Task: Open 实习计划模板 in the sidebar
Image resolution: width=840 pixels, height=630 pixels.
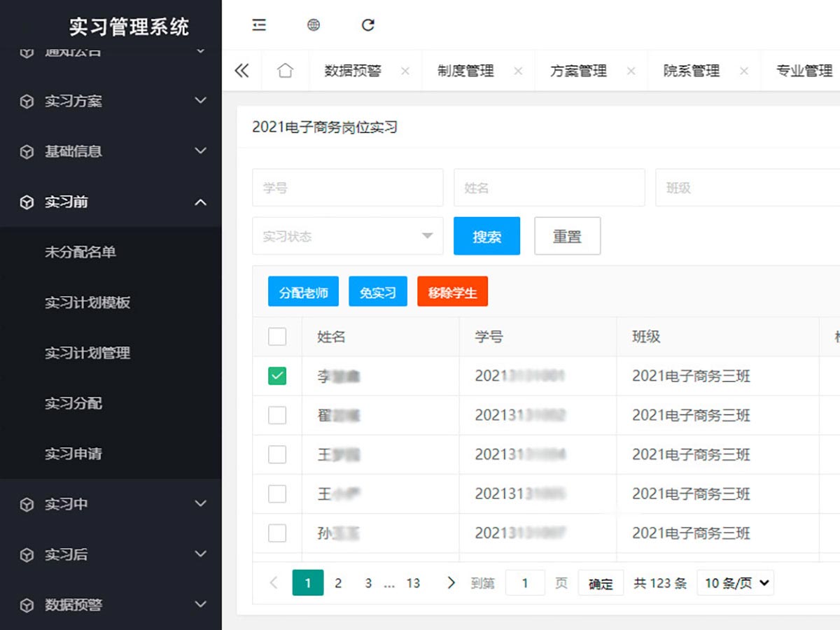Action: (x=87, y=302)
